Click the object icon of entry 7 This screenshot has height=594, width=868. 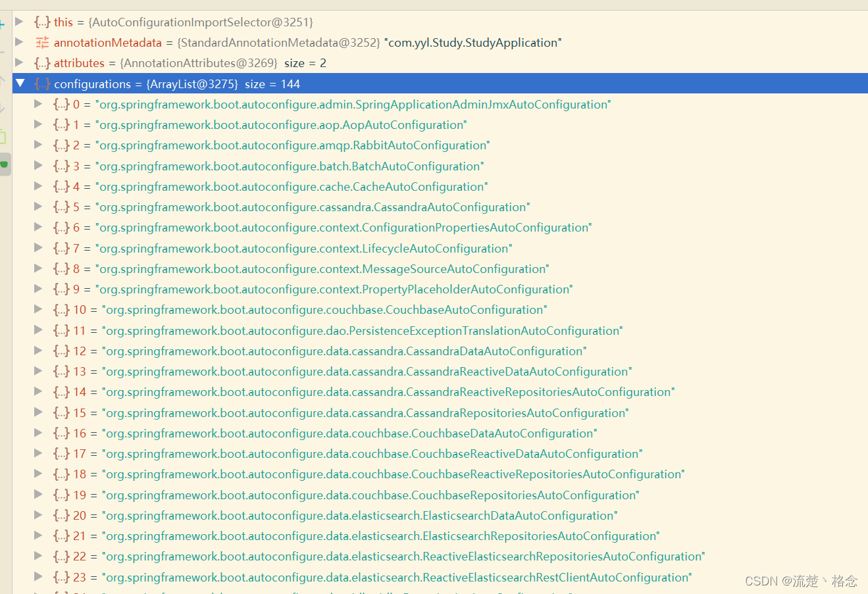(x=61, y=249)
